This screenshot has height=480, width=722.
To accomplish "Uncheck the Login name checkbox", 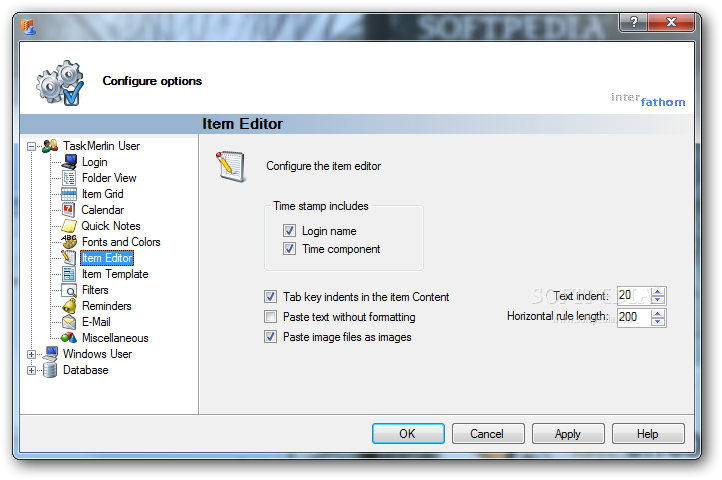I will 289,230.
